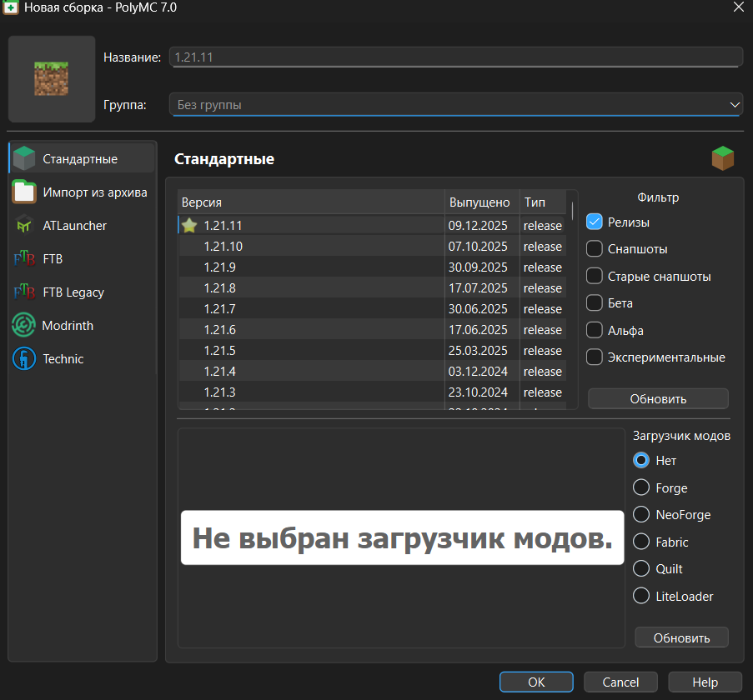
Task: Select the Стандартные cube icon in sidebar
Action: (x=24, y=158)
